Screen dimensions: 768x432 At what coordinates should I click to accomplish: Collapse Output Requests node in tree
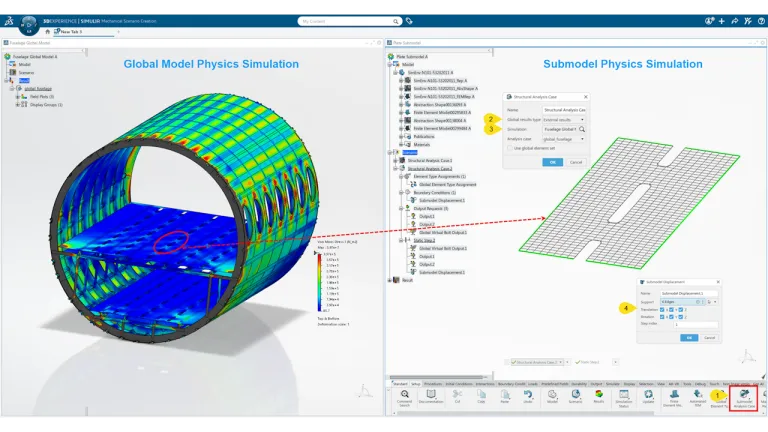(401, 208)
